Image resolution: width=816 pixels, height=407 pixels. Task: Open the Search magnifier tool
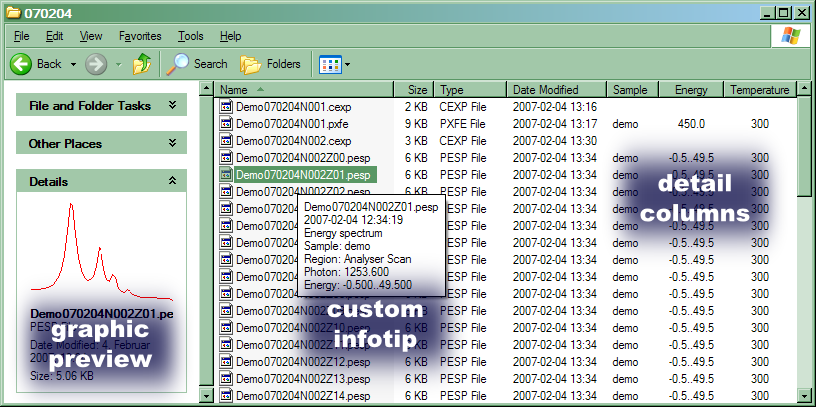coord(179,64)
